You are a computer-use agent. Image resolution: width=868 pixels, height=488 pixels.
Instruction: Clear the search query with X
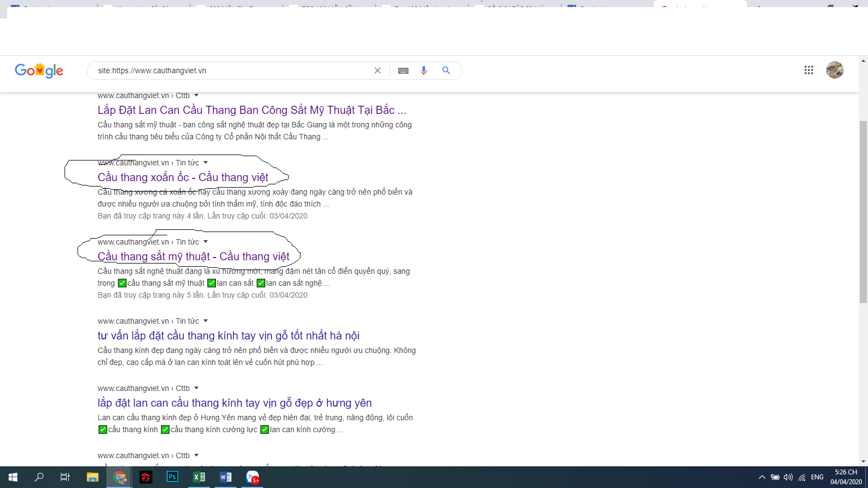point(378,70)
